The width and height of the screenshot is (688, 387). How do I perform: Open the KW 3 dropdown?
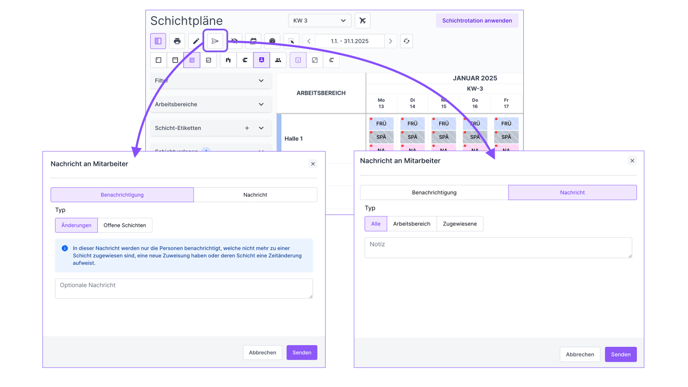(x=319, y=21)
